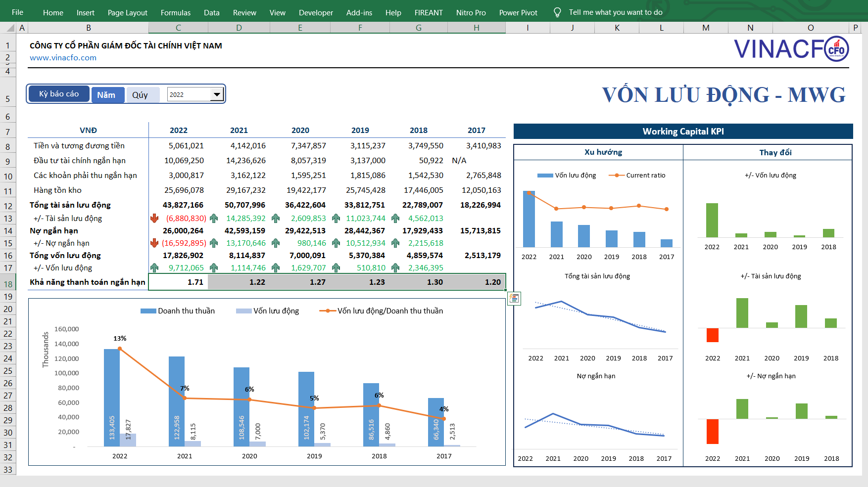Click green up arrow icon beside 4,562,013
Viewport: 868px width, 487px height.
coord(395,218)
